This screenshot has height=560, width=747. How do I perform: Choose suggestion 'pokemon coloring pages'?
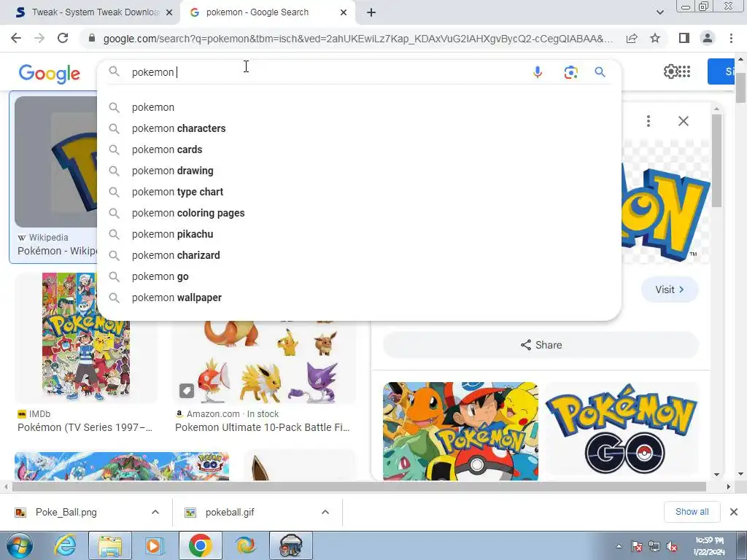point(359,213)
